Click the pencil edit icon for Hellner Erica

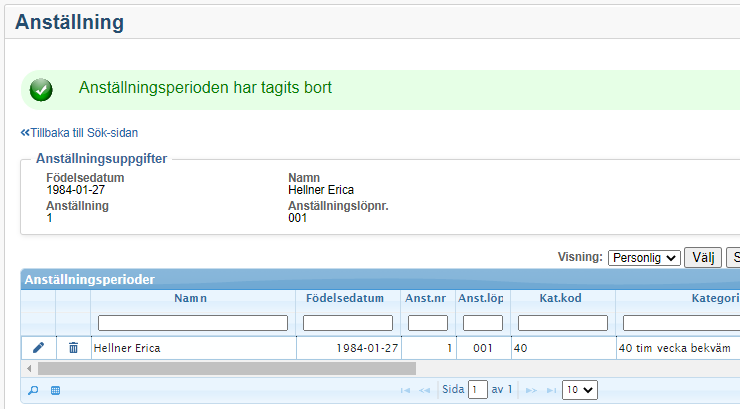38,348
